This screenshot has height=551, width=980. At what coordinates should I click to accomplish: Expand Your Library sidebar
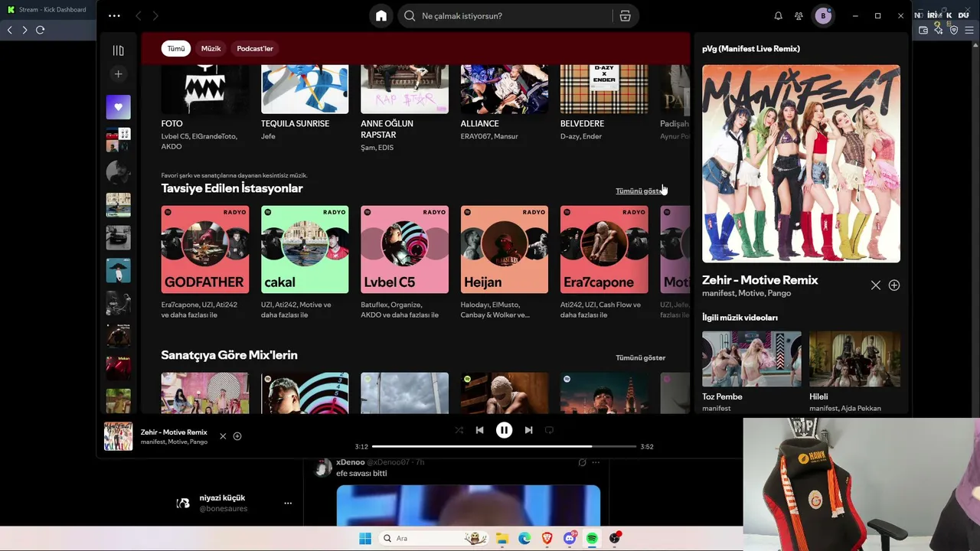coord(118,51)
